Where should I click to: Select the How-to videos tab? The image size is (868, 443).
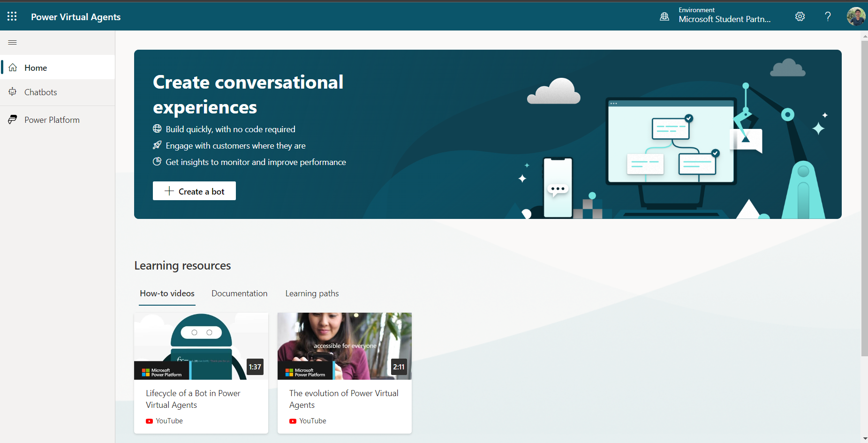point(167,293)
